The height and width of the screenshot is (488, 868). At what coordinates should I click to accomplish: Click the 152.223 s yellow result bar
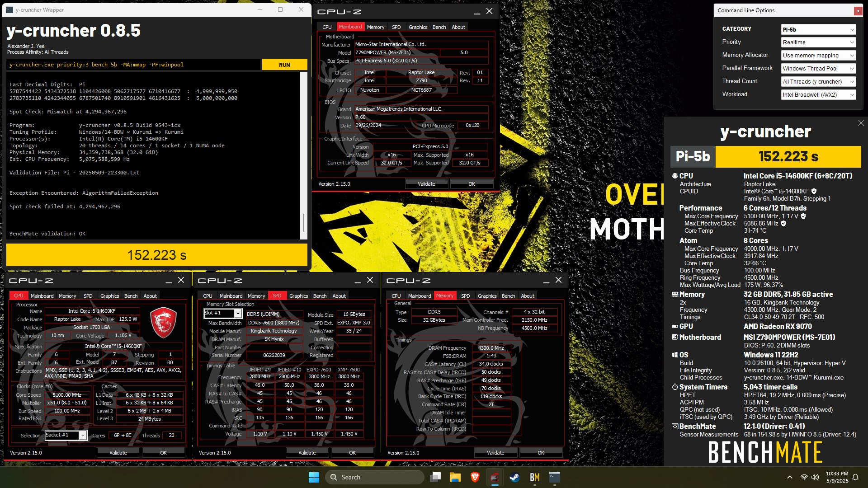pyautogui.click(x=156, y=255)
